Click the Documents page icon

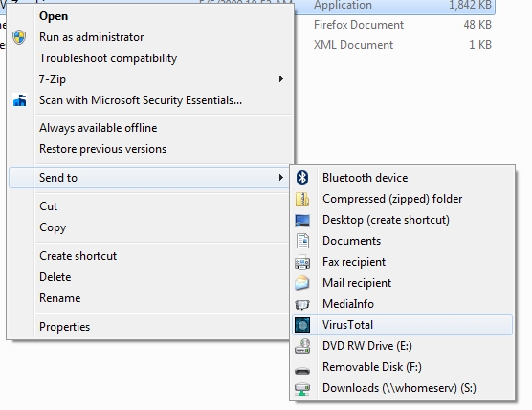(x=302, y=241)
